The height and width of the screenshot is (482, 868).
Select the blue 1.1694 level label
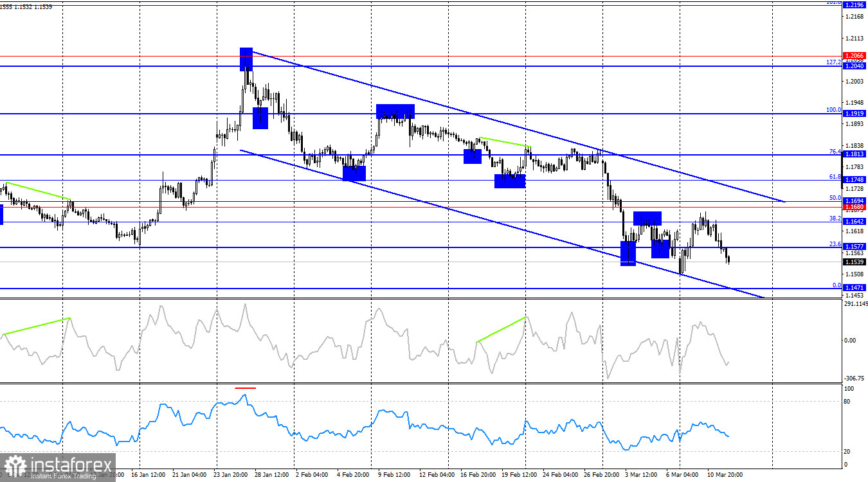click(854, 201)
